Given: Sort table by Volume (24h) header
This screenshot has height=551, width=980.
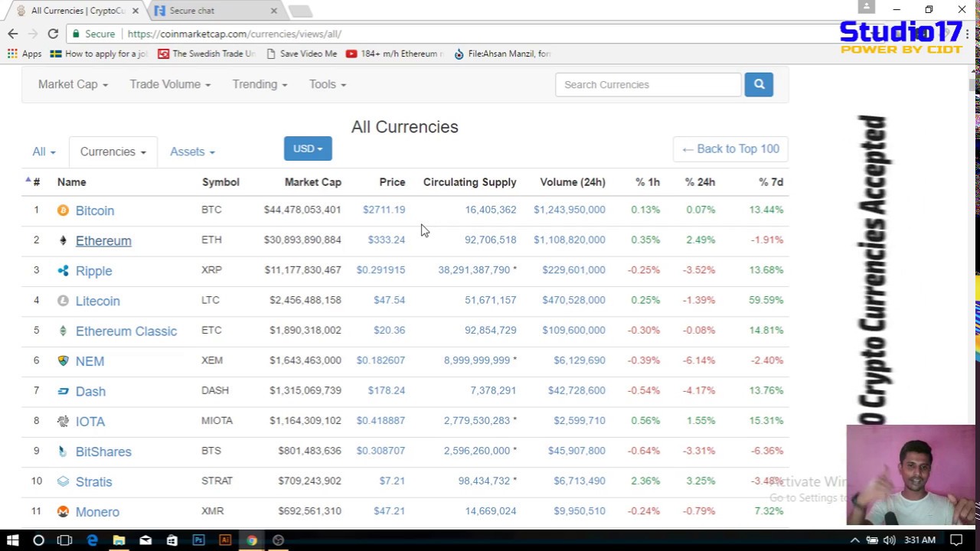Looking at the screenshot, I should tap(573, 182).
